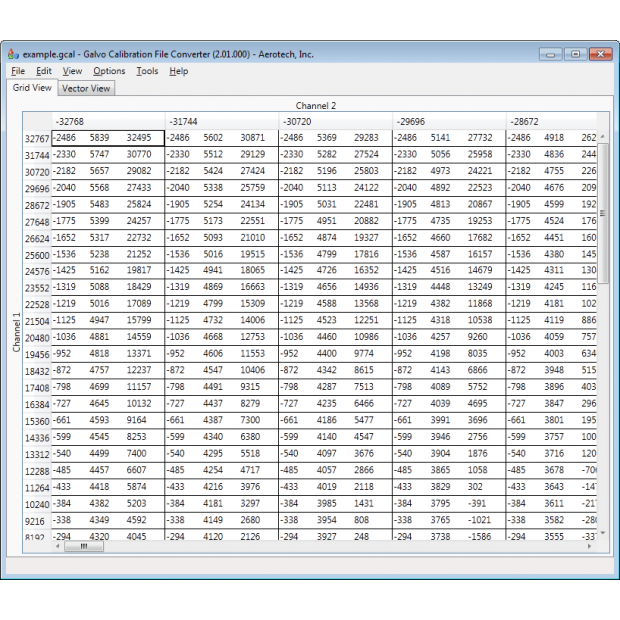Screen dimensions: 620x620
Task: Click the application icon in the title bar
Action: (x=13, y=54)
